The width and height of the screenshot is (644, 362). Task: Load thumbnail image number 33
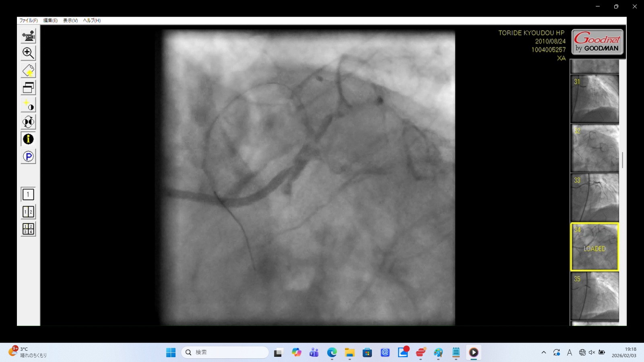[x=594, y=197]
